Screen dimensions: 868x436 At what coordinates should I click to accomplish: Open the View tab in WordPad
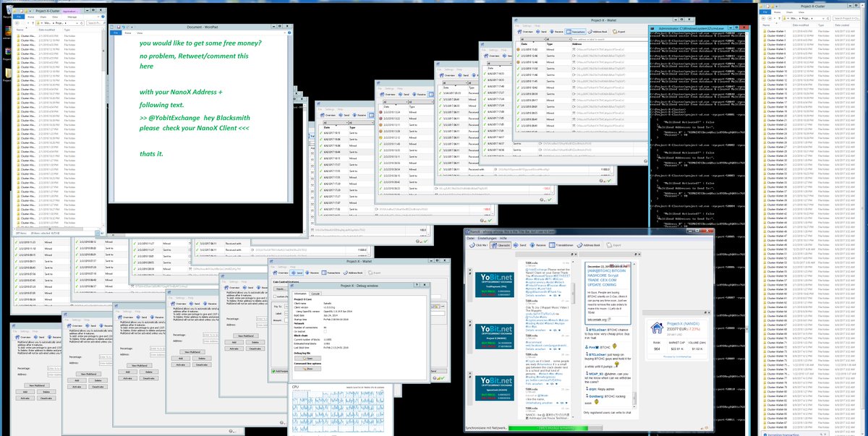140,33
